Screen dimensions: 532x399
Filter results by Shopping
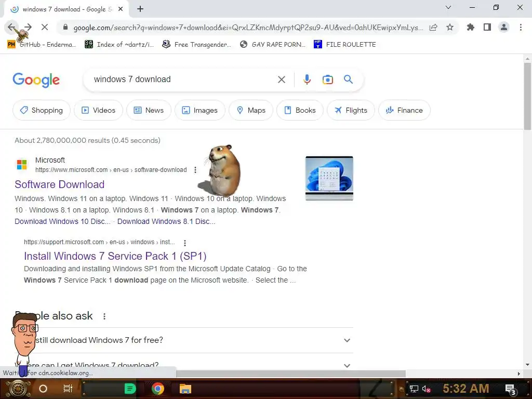coord(42,110)
